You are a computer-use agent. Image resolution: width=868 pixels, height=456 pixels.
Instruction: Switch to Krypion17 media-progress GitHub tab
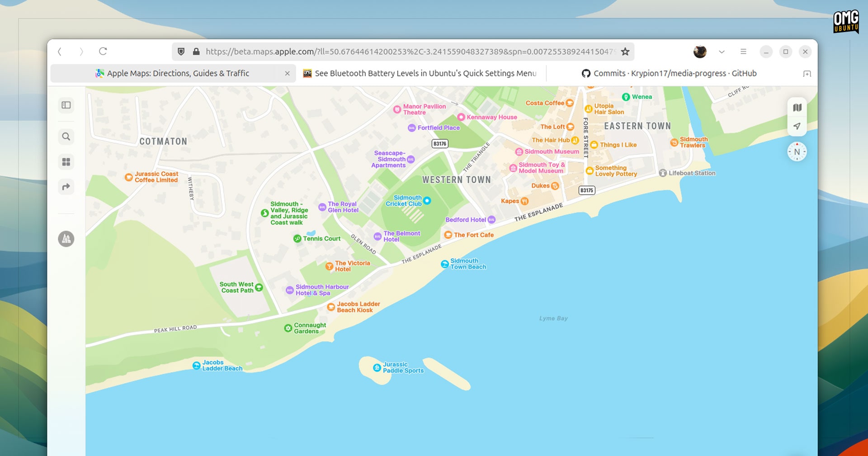(669, 73)
